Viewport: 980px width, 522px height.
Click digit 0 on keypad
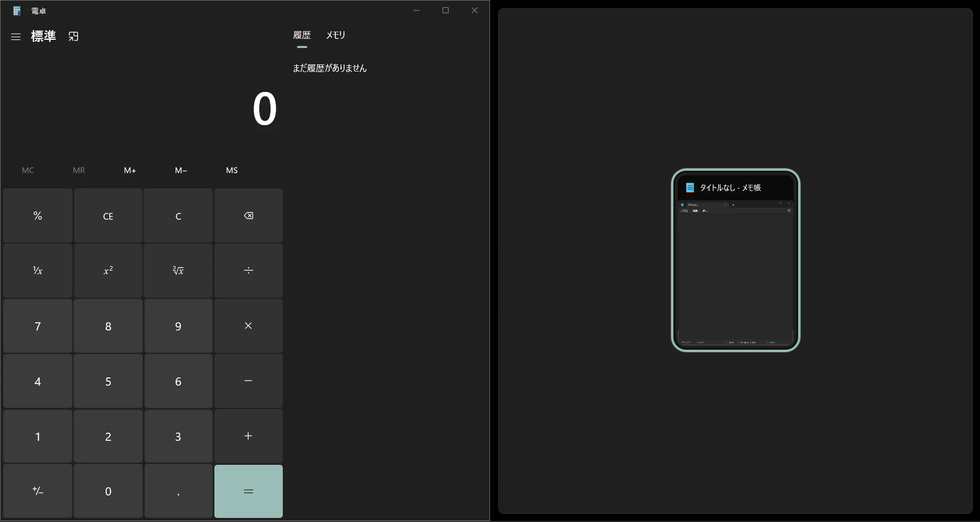tap(108, 491)
